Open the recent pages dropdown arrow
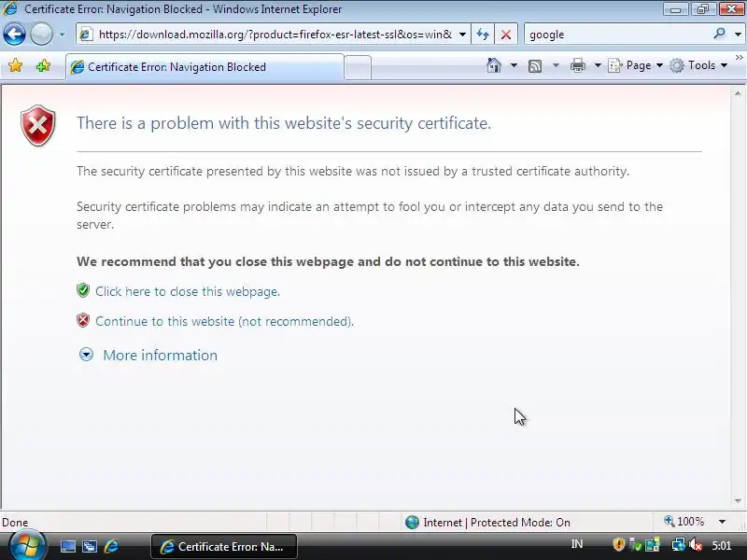Viewport: 747px width, 560px height. point(62,35)
